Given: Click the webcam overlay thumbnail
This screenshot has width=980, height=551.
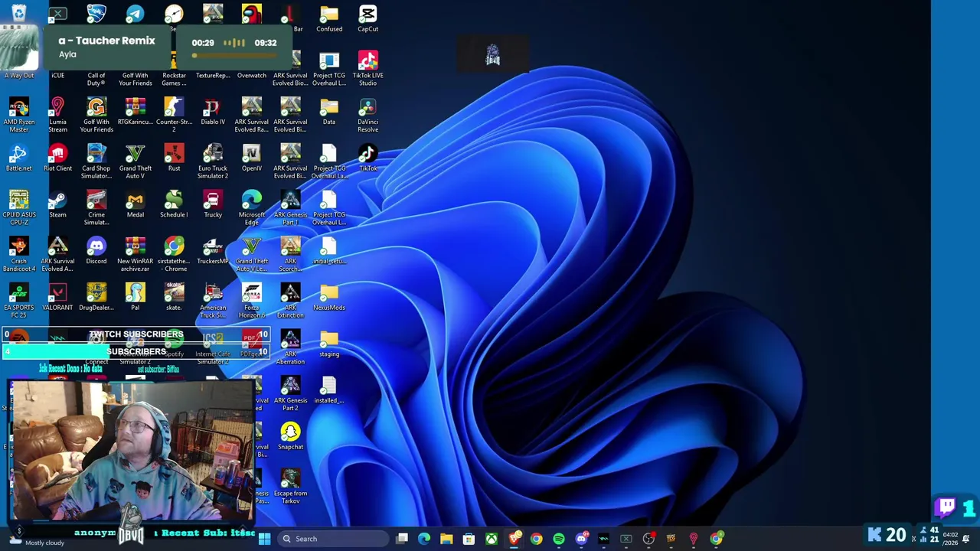Looking at the screenshot, I should click(x=132, y=450).
